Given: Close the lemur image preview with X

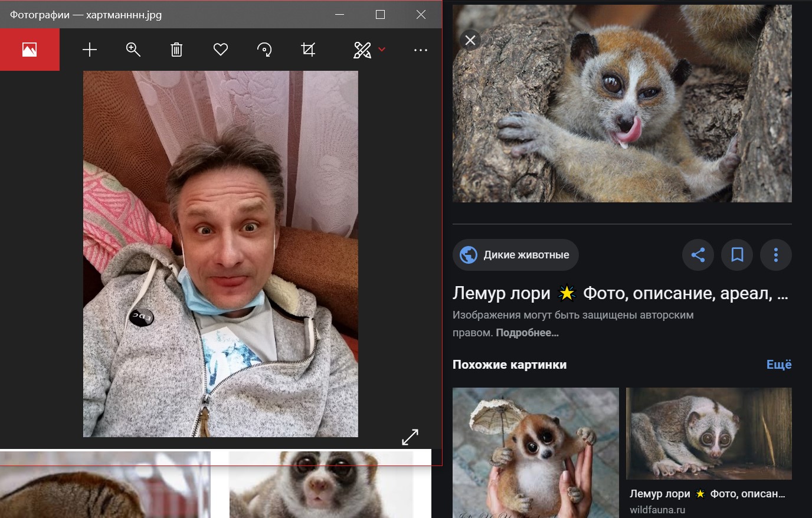Looking at the screenshot, I should (470, 40).
